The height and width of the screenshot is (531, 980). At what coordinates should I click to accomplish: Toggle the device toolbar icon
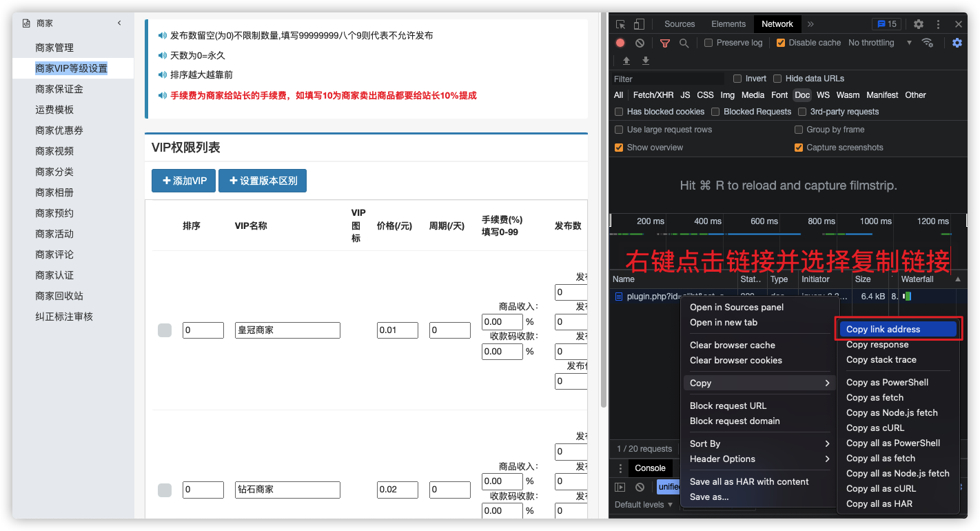click(639, 24)
